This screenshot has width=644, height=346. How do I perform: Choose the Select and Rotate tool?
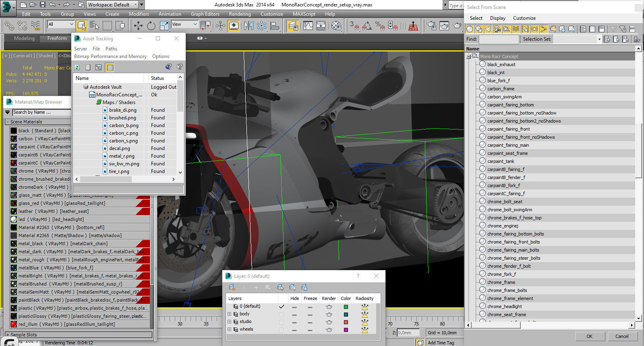coord(151,26)
